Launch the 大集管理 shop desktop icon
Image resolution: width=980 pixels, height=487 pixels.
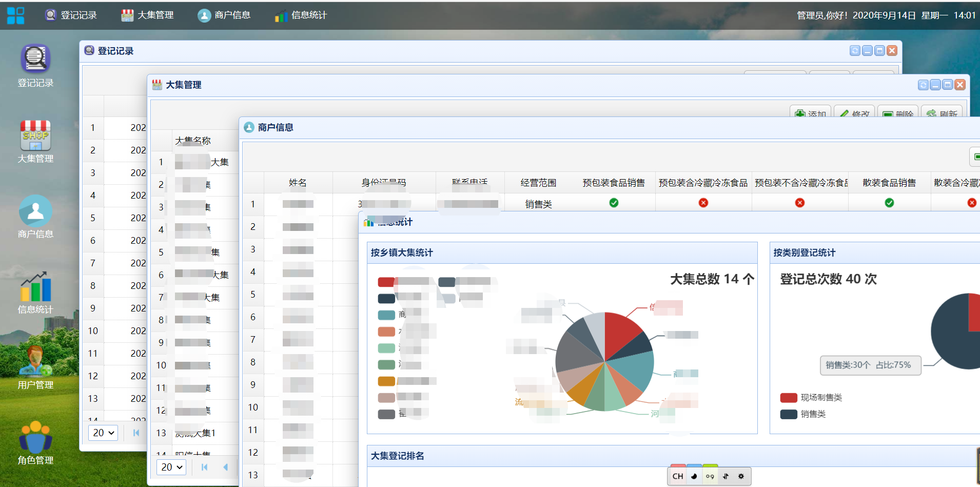(x=35, y=142)
